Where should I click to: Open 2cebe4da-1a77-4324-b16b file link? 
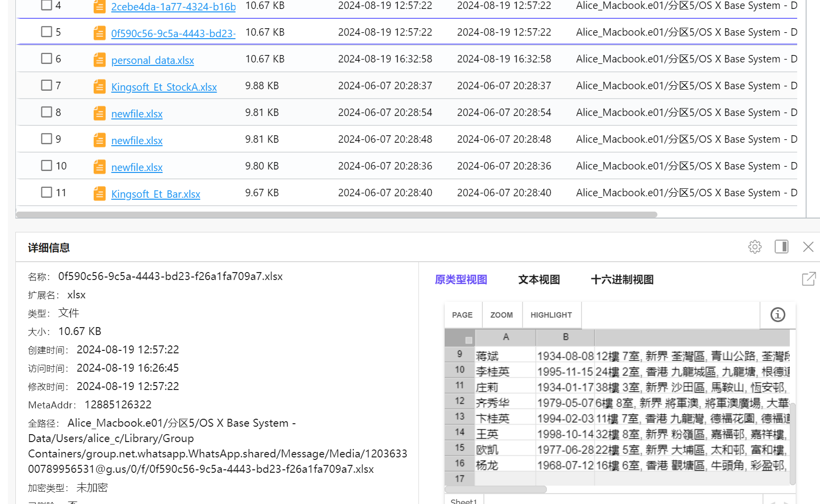pyautogui.click(x=174, y=7)
